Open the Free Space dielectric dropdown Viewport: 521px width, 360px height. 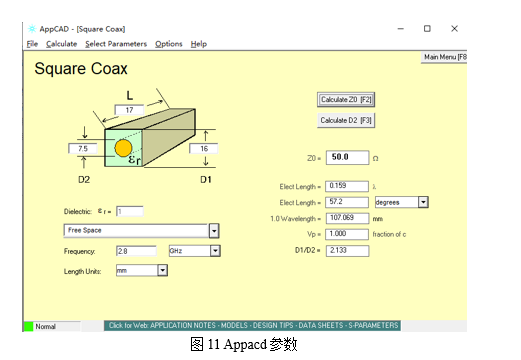point(214,231)
